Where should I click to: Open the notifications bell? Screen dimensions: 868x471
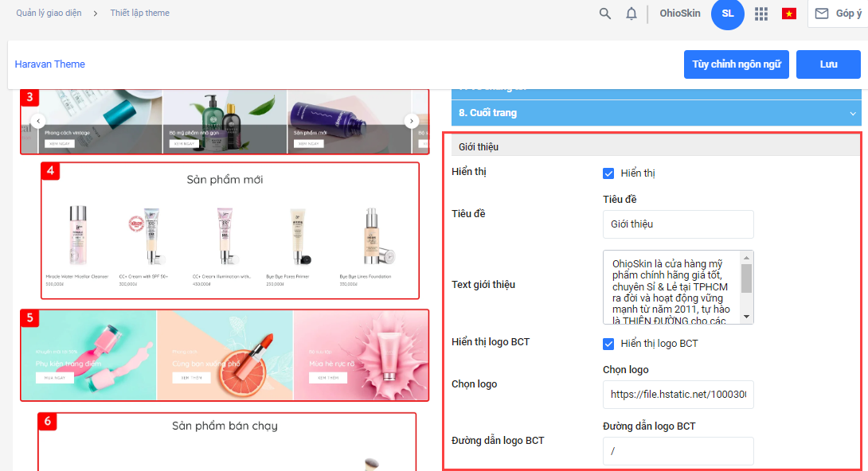631,14
